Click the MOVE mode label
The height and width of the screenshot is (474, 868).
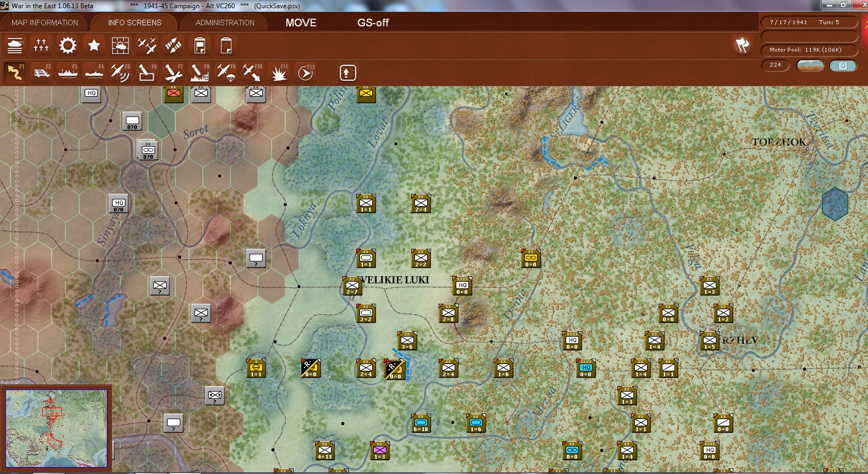(301, 23)
